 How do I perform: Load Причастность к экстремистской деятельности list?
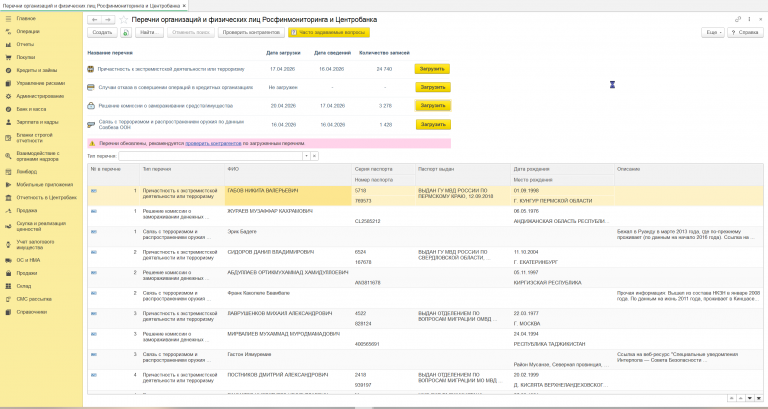click(432, 69)
